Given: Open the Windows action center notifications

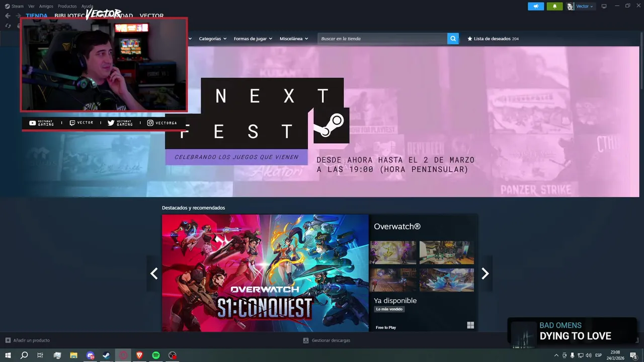Looking at the screenshot, I should point(633,355).
